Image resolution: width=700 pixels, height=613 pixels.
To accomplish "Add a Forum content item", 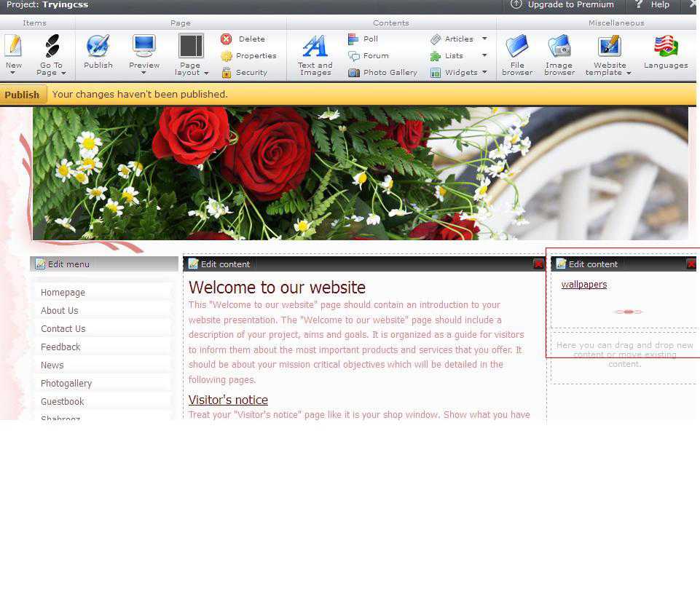I will [369, 56].
